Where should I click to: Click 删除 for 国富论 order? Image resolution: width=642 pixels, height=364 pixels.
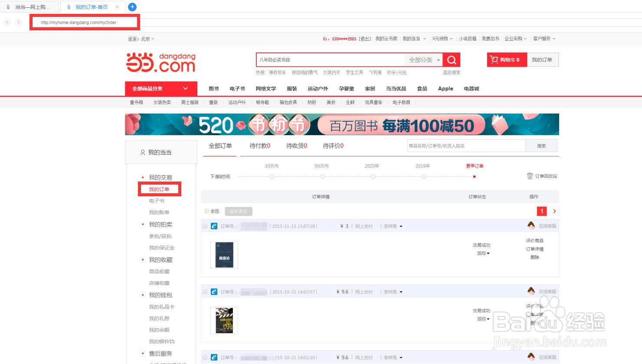coord(535,257)
